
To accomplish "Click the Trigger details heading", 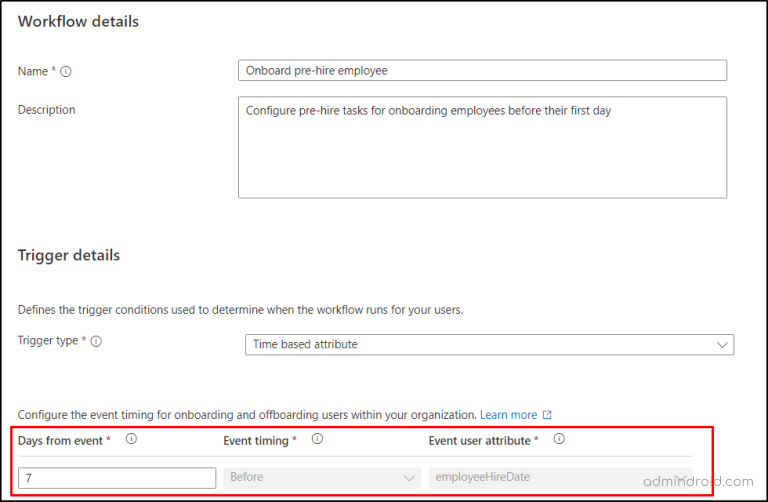I will 69,255.
